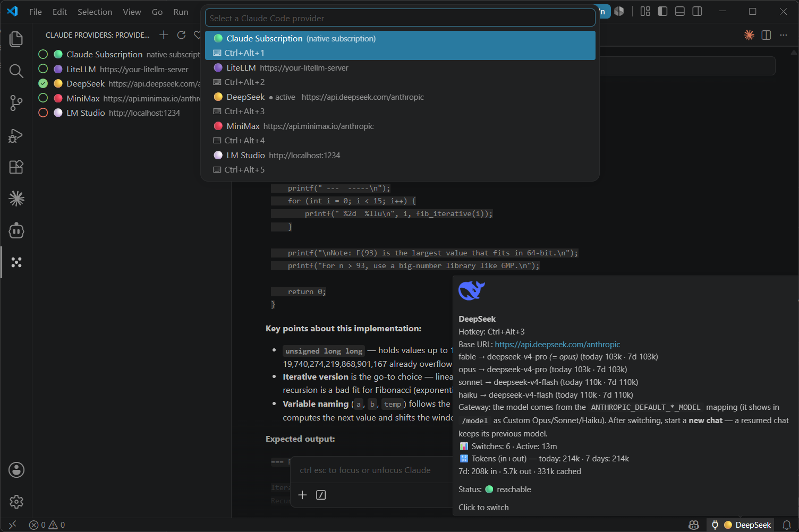799x532 pixels.
Task: Open Customize Layout in title bar
Action: [x=645, y=11]
